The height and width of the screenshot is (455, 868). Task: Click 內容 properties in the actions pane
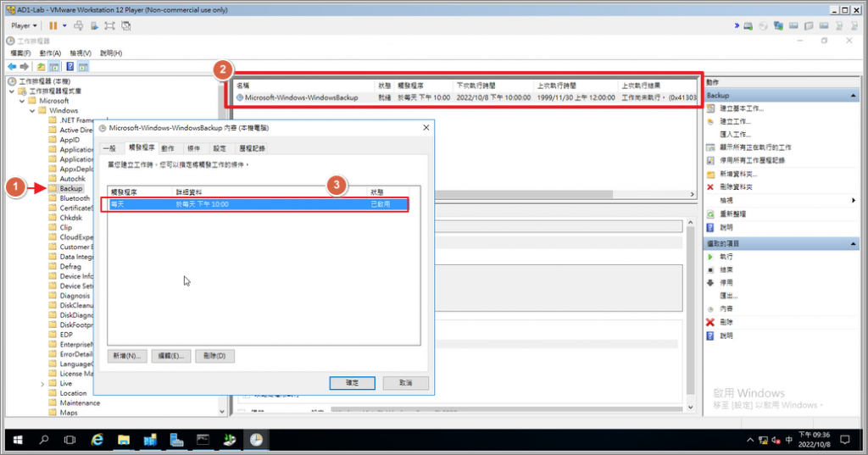pyautogui.click(x=726, y=309)
